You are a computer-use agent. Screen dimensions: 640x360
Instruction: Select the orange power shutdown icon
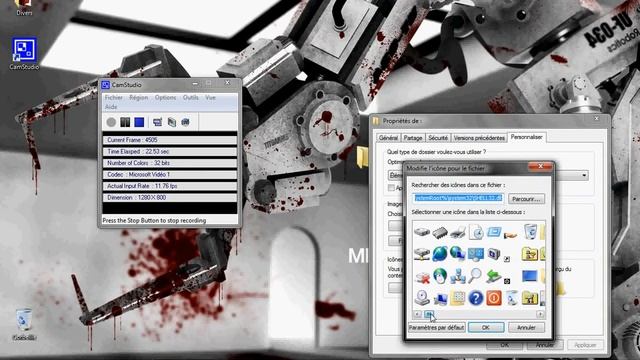(x=494, y=298)
